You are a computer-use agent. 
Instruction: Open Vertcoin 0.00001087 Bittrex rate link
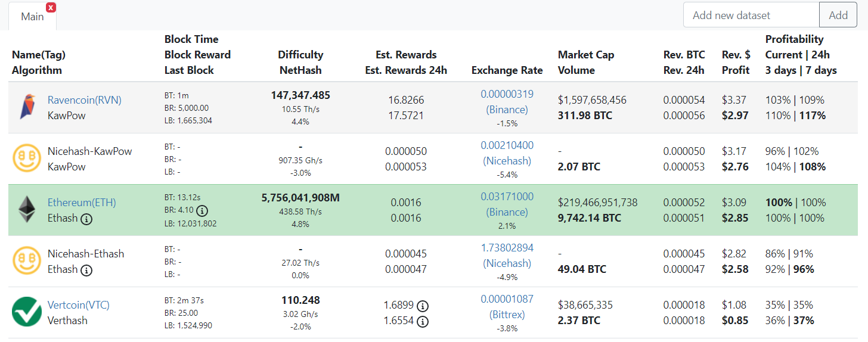click(507, 306)
